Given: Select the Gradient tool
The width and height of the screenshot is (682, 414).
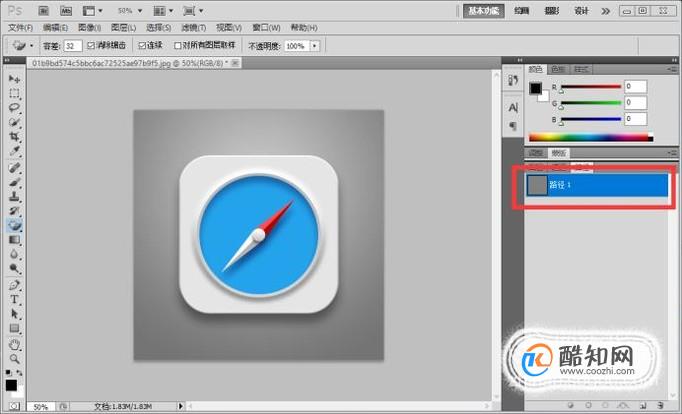Looking at the screenshot, I should click(14, 240).
